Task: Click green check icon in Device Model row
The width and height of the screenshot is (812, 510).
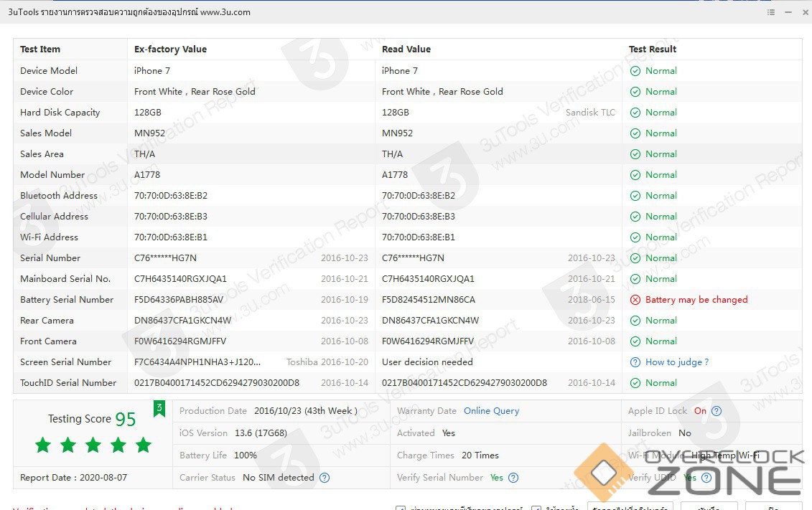Action: tap(635, 71)
